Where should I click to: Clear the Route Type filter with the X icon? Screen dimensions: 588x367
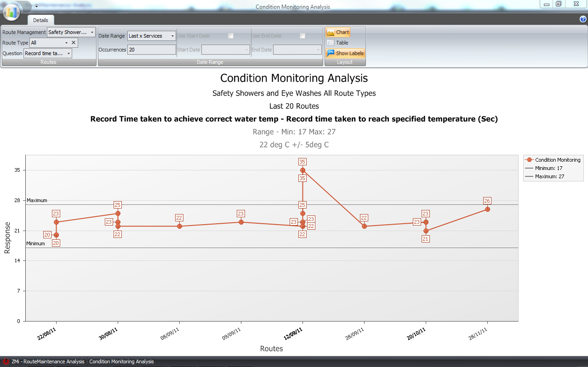[73, 42]
